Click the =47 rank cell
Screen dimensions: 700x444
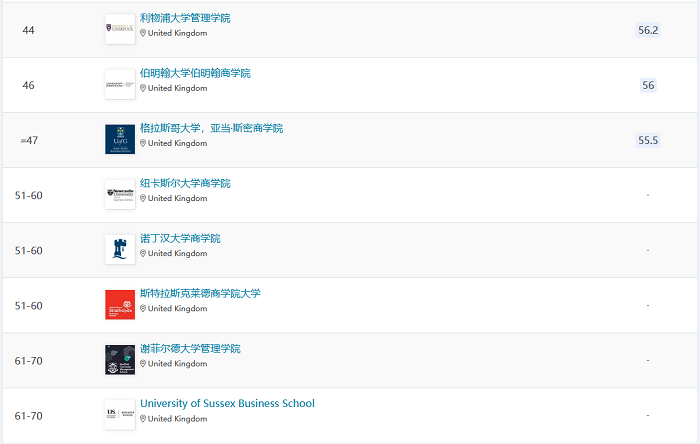[x=29, y=140]
